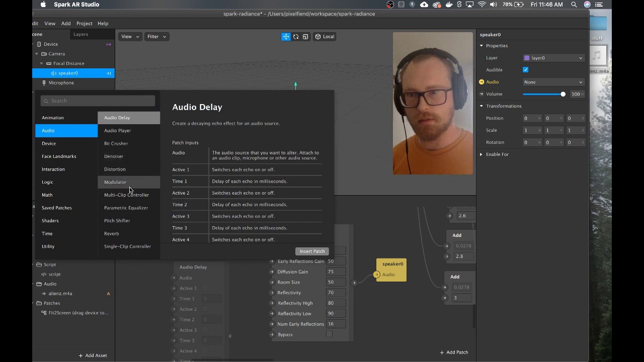Screen dimensions: 644x362
Task: Click the patch browser Search field
Action: tap(98, 101)
